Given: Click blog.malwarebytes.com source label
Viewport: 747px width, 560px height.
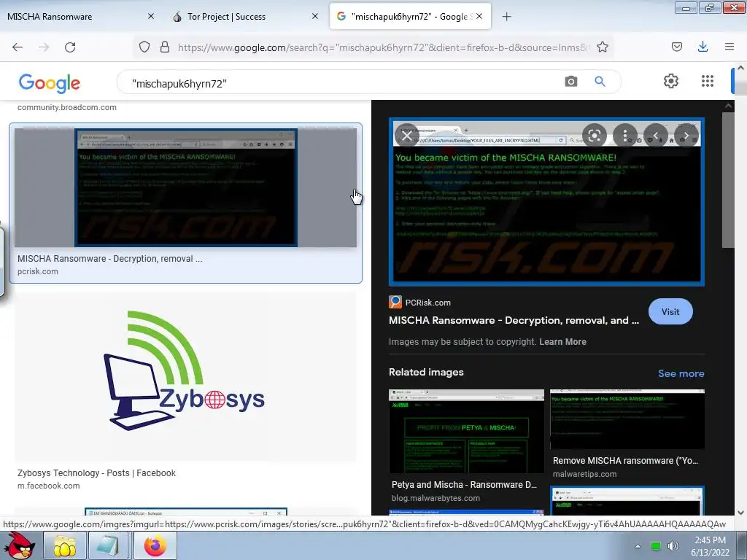Looking at the screenshot, I should click(436, 498).
